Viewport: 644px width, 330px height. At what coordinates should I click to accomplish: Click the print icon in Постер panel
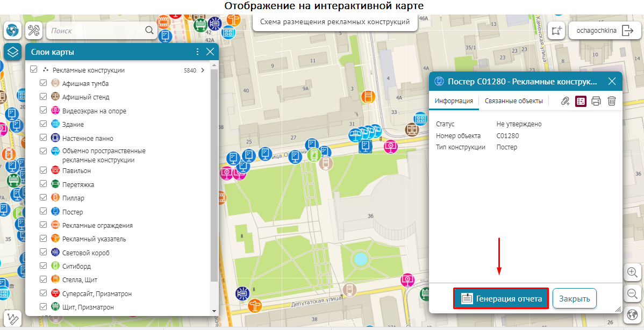pos(596,101)
